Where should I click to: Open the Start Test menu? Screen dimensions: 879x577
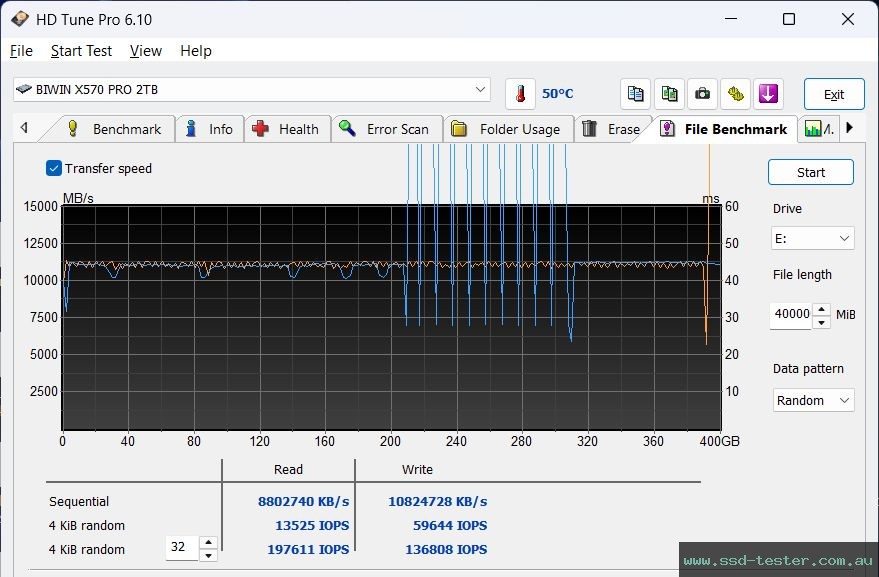(81, 51)
